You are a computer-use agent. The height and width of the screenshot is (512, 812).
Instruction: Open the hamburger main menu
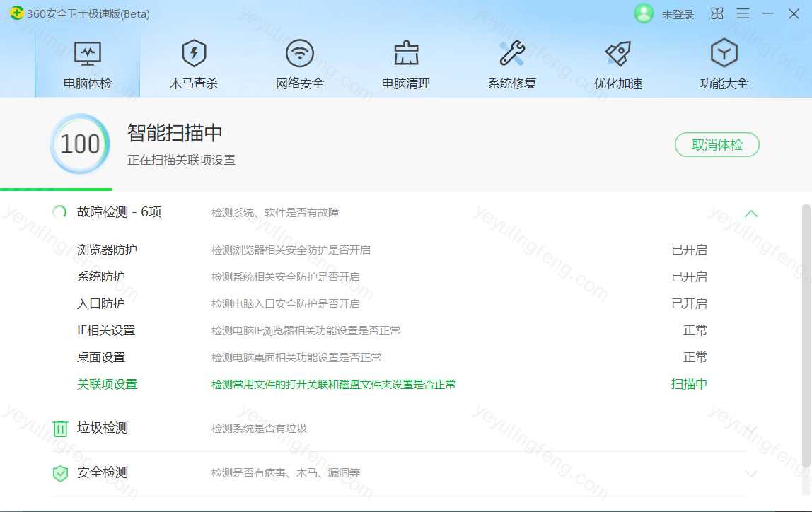point(743,13)
